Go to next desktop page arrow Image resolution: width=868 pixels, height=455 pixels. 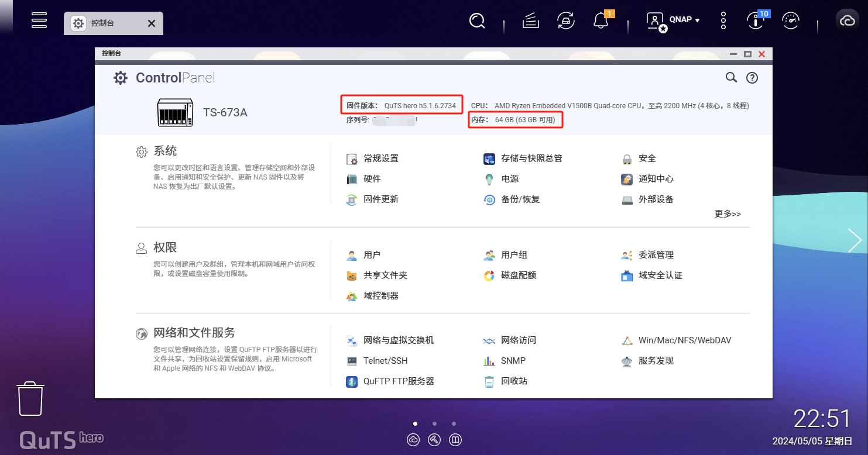click(855, 240)
